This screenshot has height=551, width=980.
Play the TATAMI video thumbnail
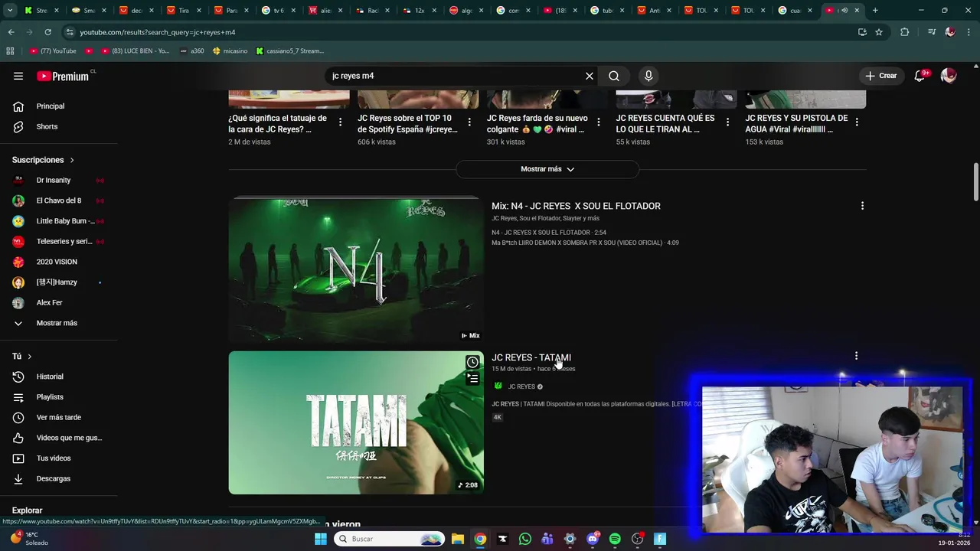[356, 422]
